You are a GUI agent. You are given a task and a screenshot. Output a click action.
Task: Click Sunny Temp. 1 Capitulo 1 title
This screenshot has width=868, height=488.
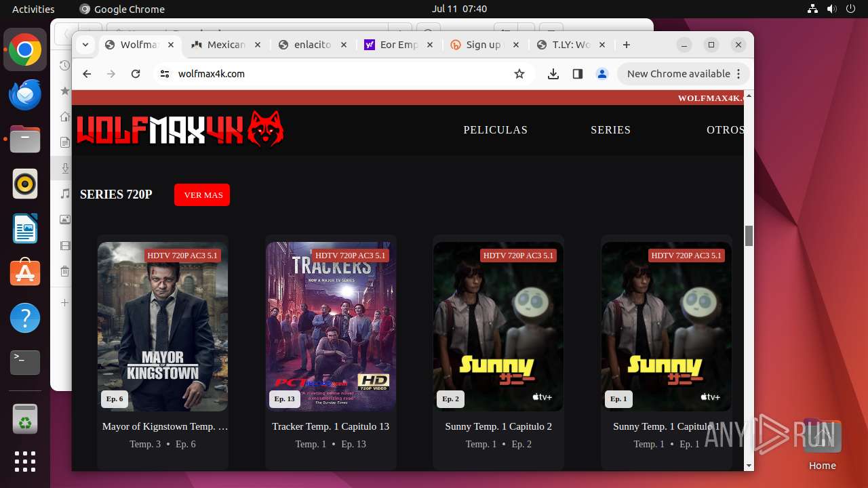[667, 426]
